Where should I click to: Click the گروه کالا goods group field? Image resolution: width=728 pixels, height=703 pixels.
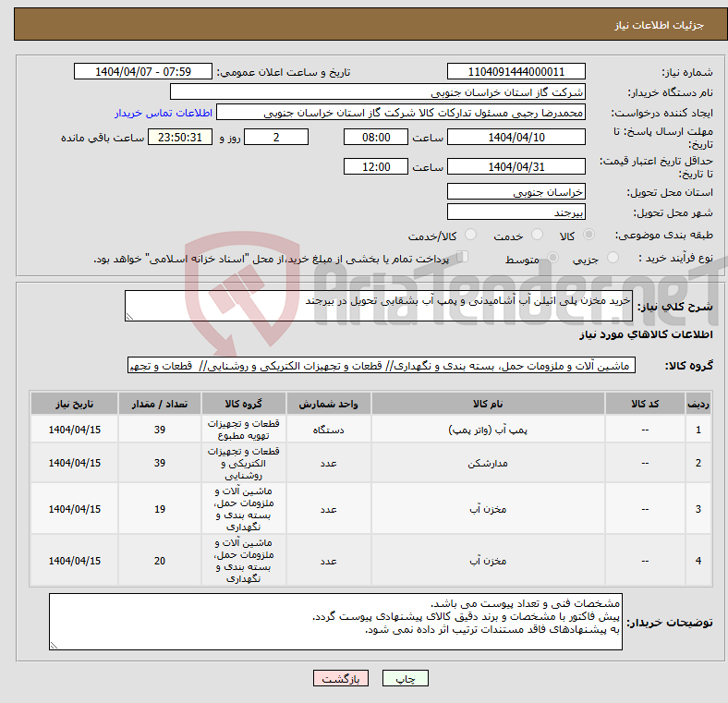[382, 366]
